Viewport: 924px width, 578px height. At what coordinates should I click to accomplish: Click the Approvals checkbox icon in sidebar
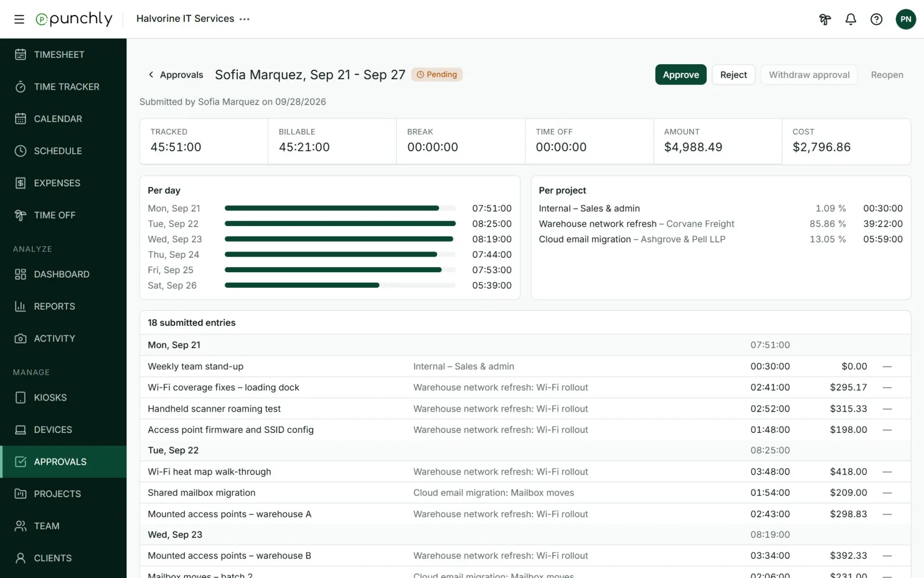click(20, 462)
